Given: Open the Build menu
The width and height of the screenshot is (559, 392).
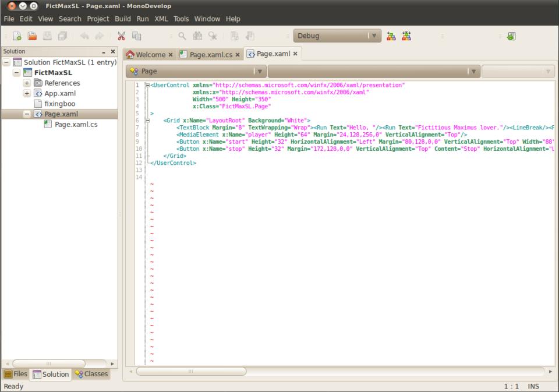Looking at the screenshot, I should [x=122, y=19].
